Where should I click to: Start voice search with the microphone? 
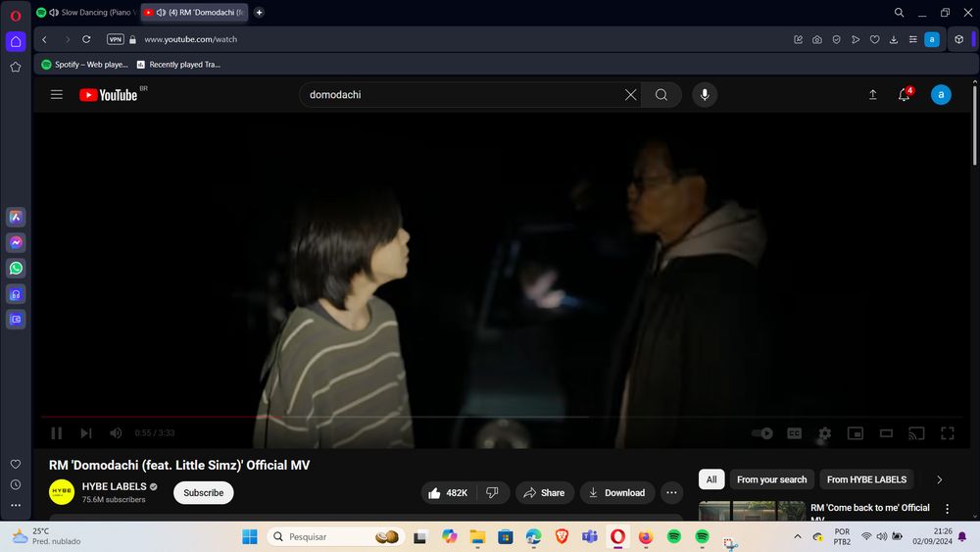click(705, 95)
